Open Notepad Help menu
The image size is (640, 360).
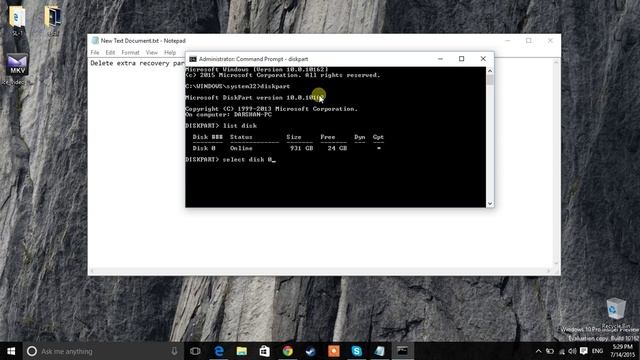click(170, 53)
